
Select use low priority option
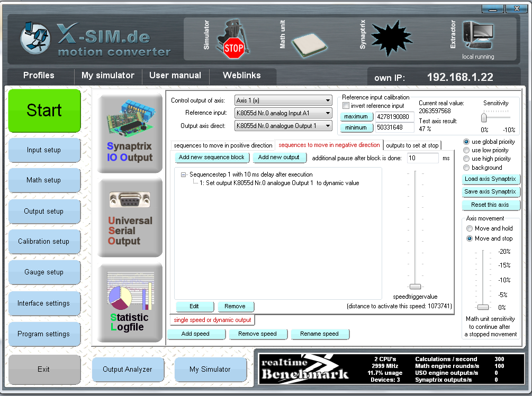click(466, 150)
